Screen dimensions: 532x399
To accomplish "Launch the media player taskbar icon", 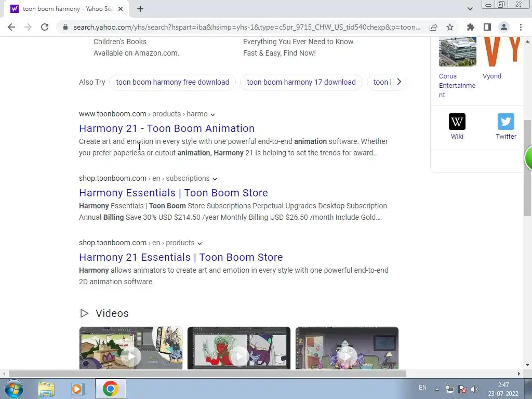I will click(78, 389).
